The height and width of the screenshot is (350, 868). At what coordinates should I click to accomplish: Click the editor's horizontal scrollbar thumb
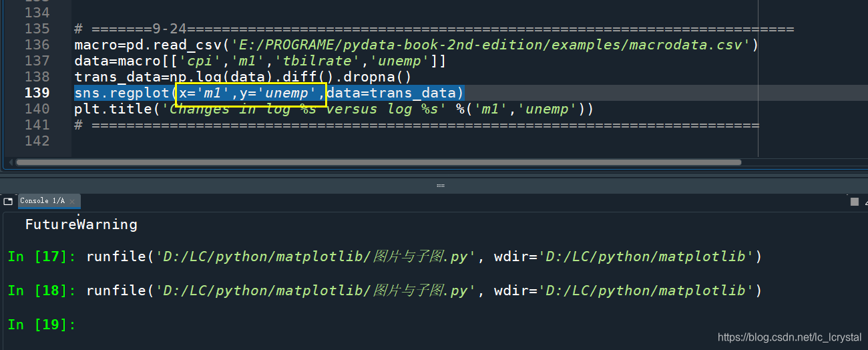(x=378, y=162)
